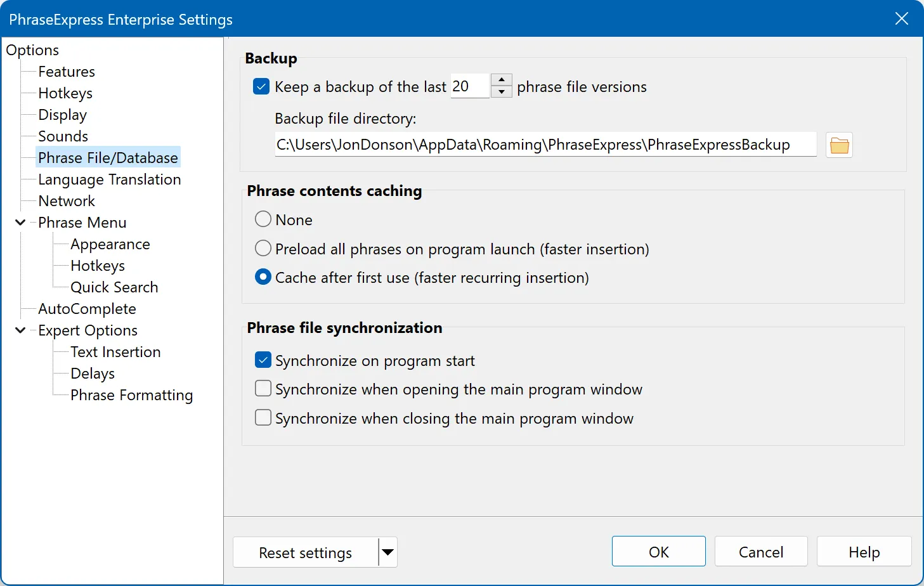
Task: Choose Preload all phrases on program launch
Action: (263, 249)
